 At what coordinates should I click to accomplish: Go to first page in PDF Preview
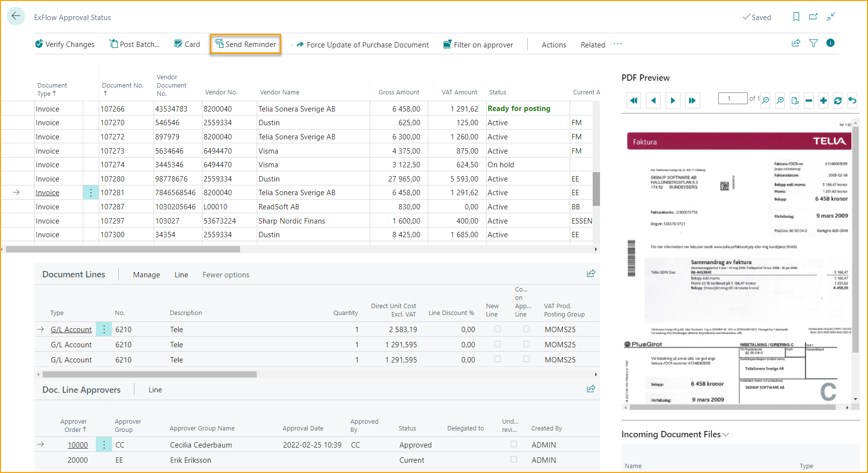pos(633,101)
